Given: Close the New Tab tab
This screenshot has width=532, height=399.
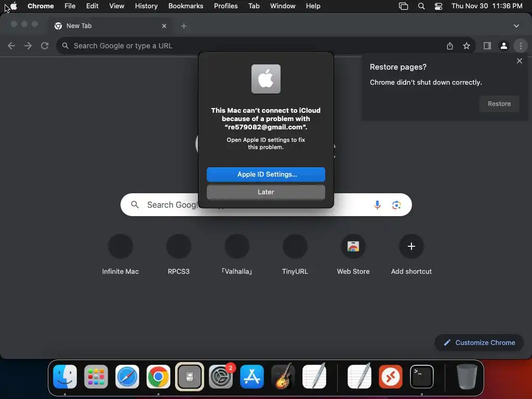Looking at the screenshot, I should coord(164,26).
